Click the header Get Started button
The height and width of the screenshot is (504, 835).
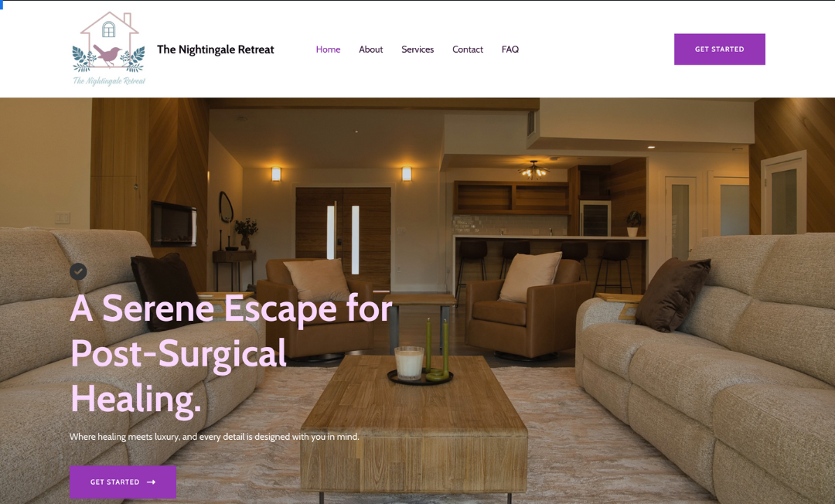click(x=720, y=49)
